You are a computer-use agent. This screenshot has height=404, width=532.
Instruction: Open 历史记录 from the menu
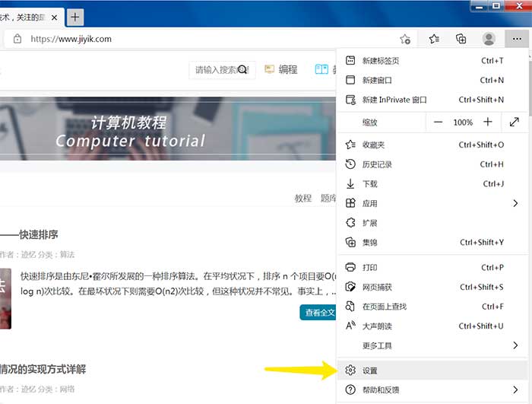tap(432, 164)
